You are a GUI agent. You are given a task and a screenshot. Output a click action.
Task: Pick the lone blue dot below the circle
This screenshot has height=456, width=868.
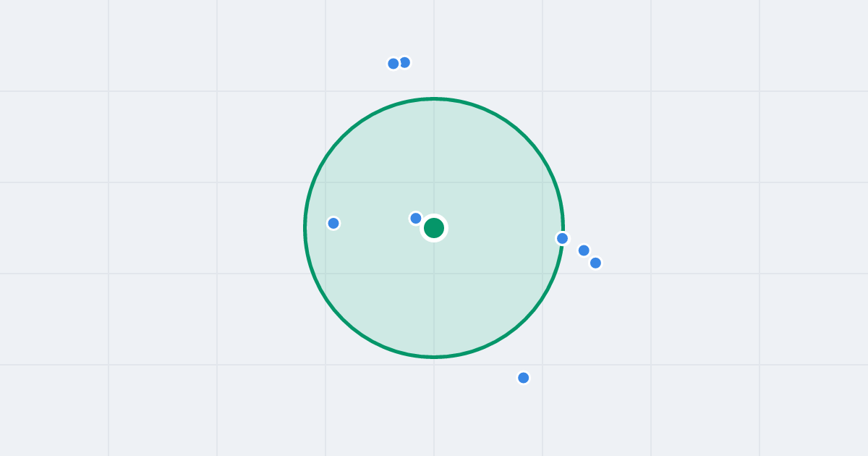[x=524, y=378]
